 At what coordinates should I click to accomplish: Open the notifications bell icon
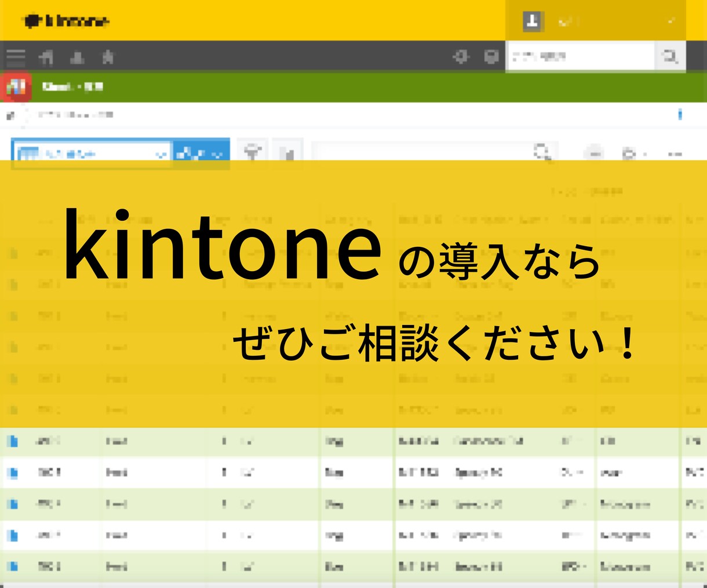(x=77, y=57)
